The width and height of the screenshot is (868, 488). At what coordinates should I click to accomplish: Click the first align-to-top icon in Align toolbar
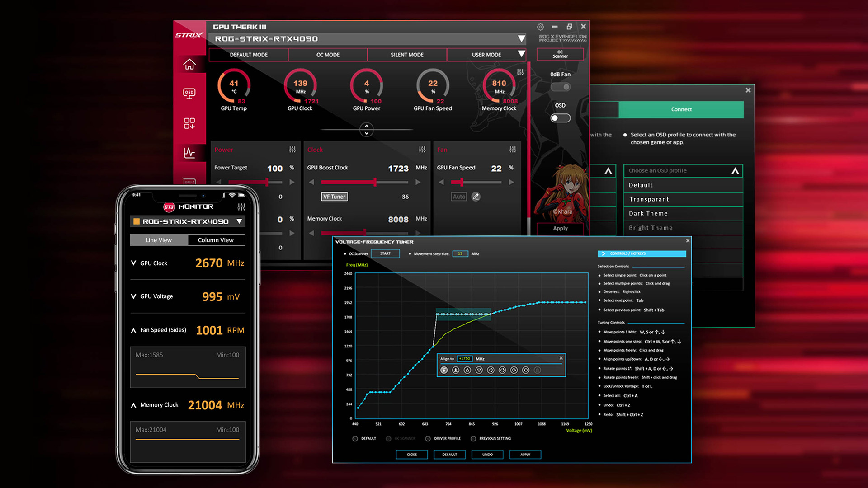444,370
